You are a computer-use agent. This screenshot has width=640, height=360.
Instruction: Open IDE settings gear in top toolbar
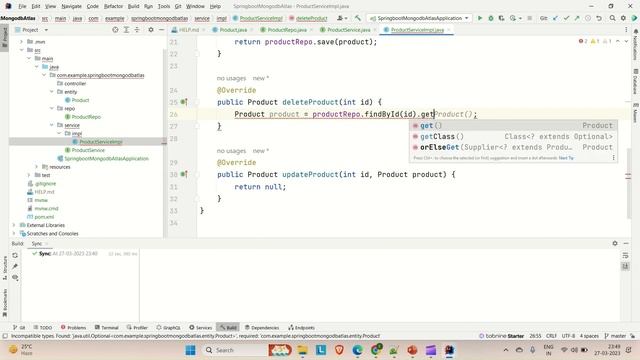coord(623,18)
